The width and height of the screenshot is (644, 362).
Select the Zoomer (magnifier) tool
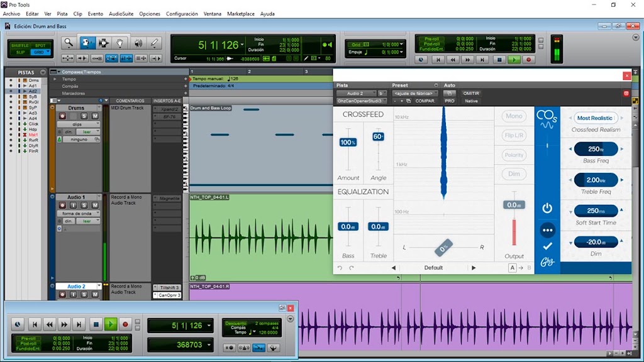point(69,43)
